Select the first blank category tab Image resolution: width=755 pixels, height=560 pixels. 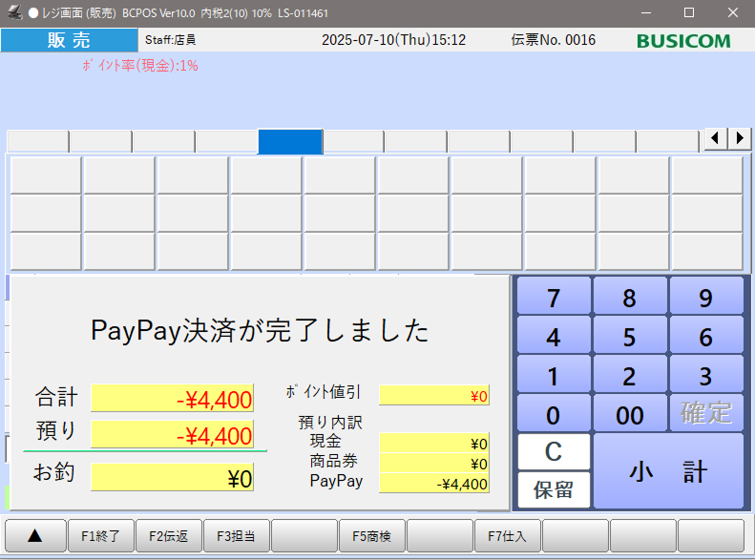coord(38,141)
